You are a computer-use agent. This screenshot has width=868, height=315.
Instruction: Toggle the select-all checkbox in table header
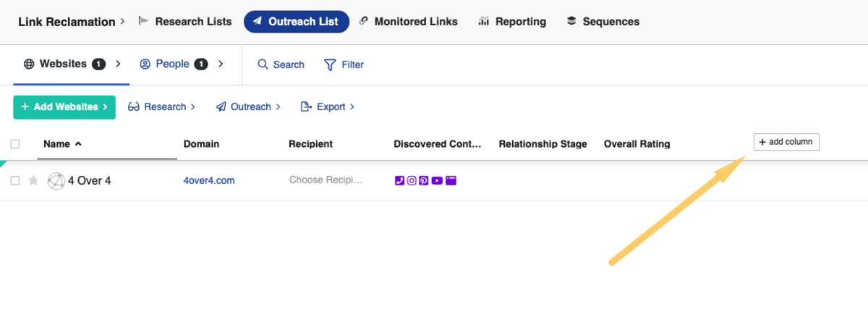coord(15,144)
